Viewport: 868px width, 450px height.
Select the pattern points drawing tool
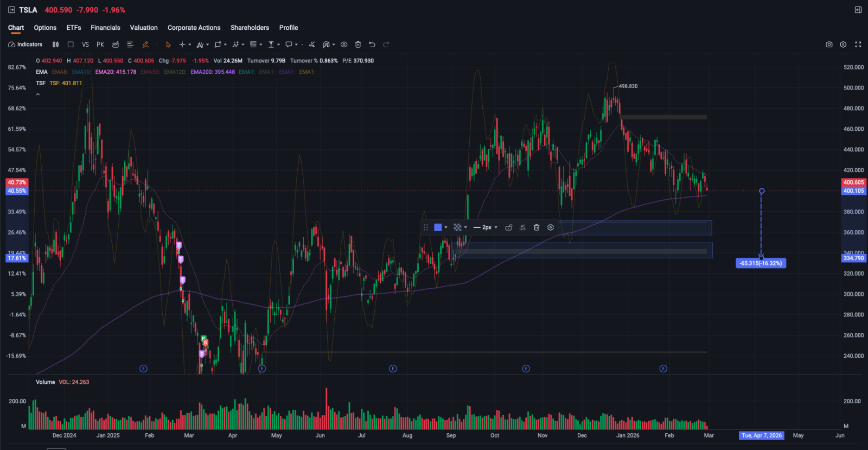[x=235, y=45]
